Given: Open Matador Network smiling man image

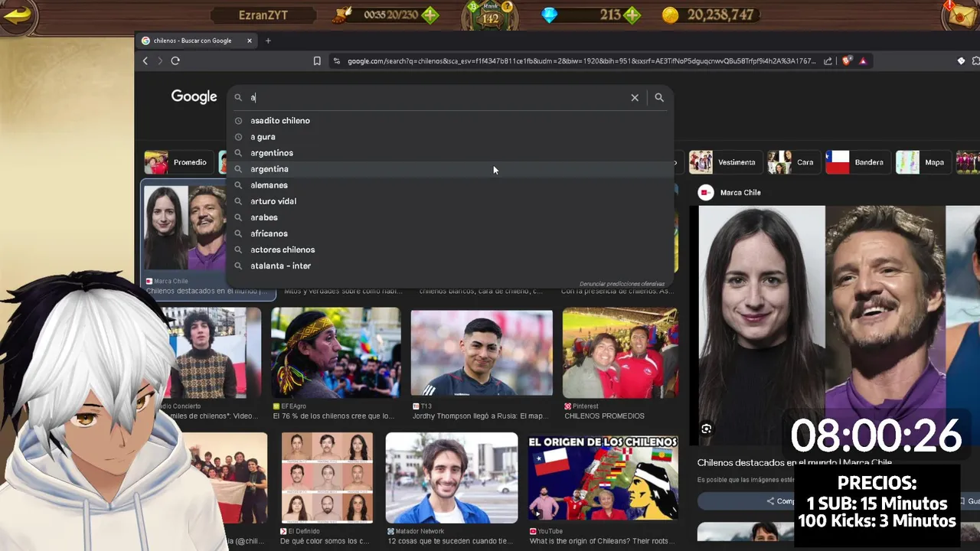Looking at the screenshot, I should (x=452, y=478).
